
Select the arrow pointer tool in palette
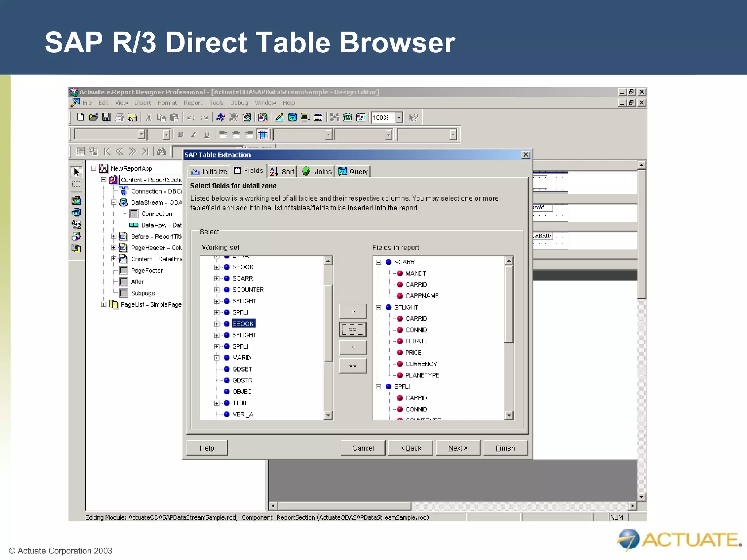pos(76,172)
